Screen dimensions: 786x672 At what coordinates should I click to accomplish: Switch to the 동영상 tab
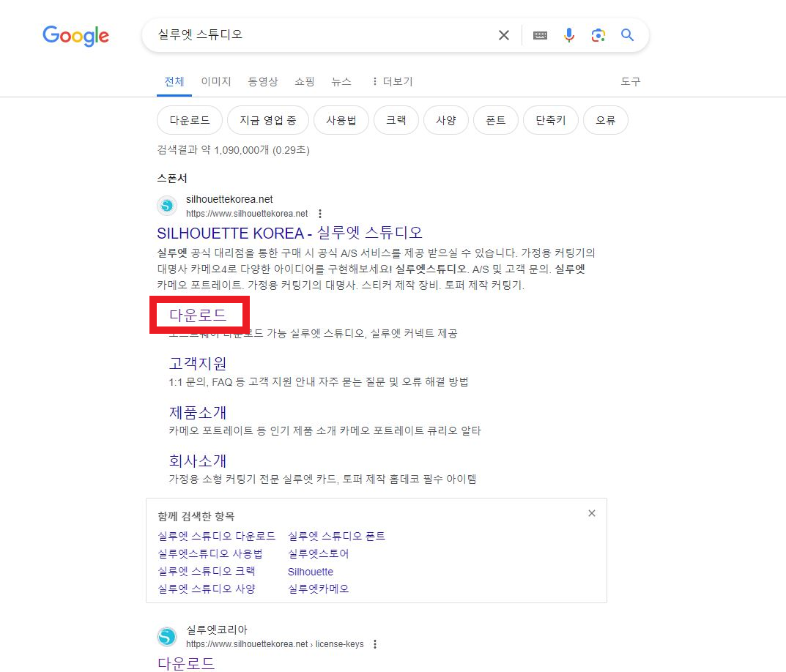(x=263, y=81)
